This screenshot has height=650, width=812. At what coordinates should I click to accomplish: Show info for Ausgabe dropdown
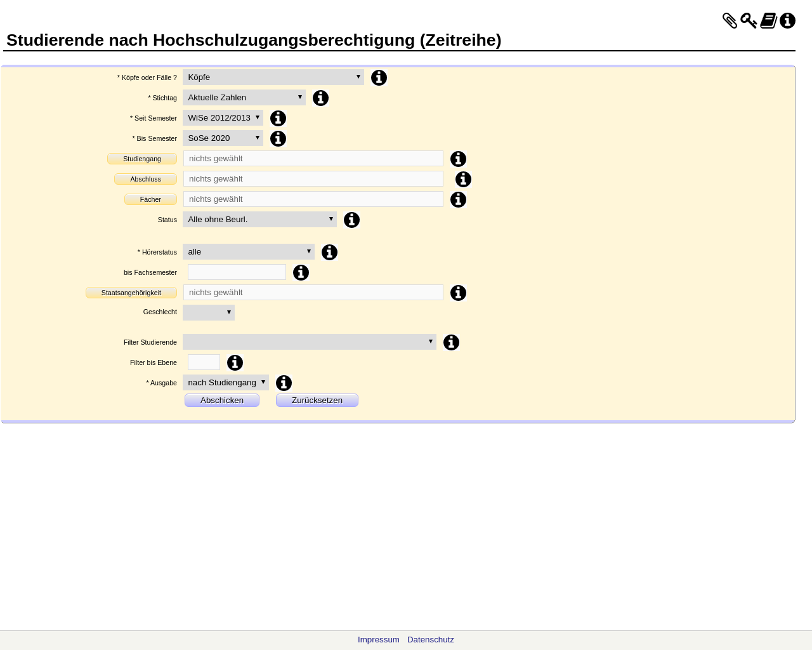pos(284,383)
